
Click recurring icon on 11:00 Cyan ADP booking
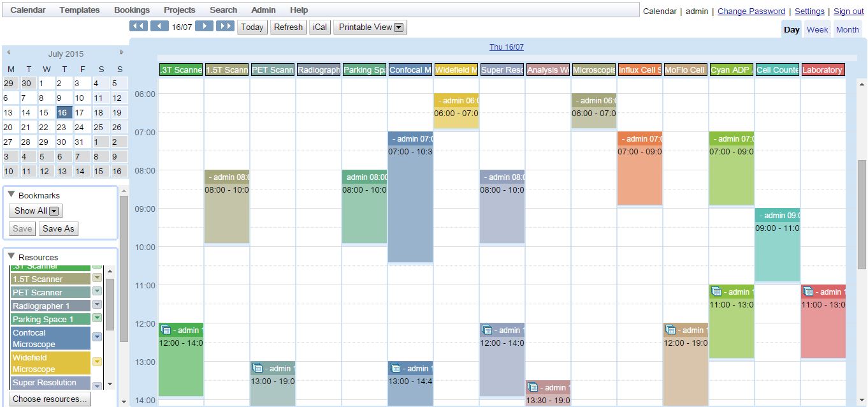pos(716,292)
